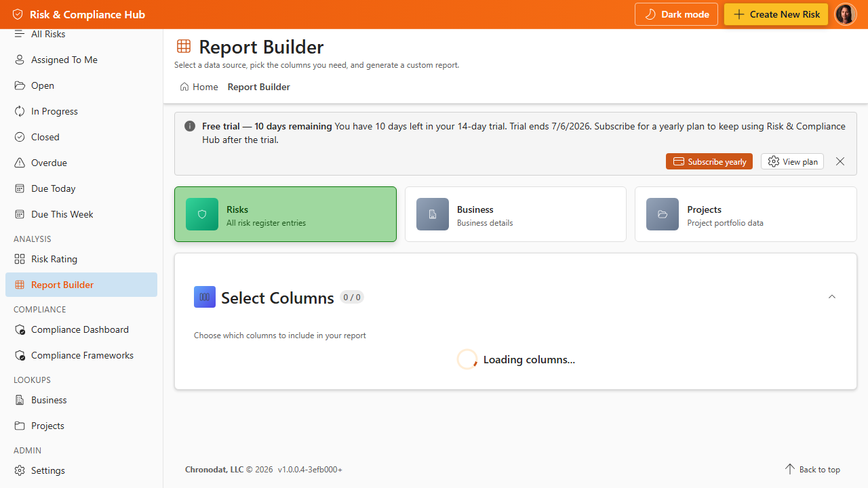This screenshot has width=868, height=488.
Task: Dismiss the free trial banner
Action: pos(840,161)
